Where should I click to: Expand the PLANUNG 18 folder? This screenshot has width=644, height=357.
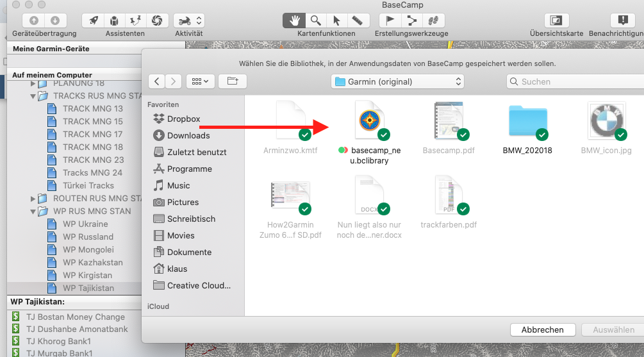33,84
